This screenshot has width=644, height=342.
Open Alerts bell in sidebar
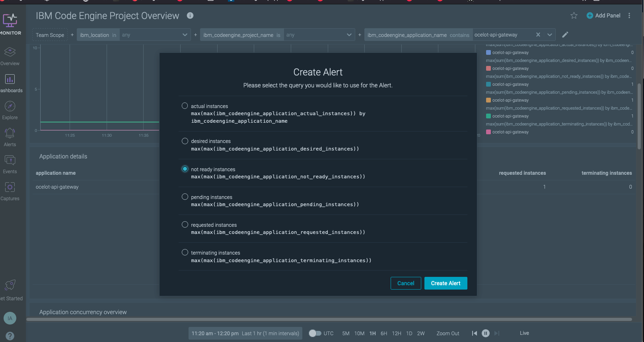10,137
